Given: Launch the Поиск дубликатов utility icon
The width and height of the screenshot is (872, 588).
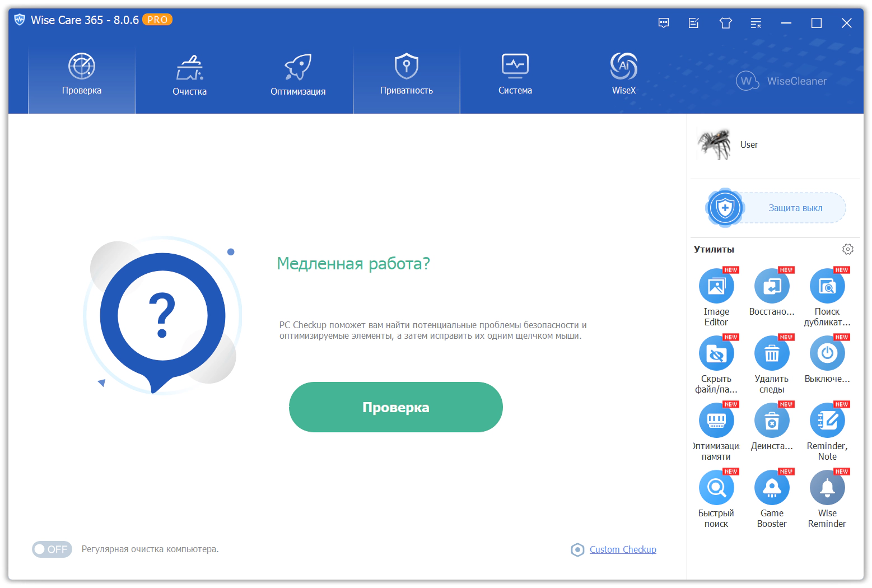Looking at the screenshot, I should [827, 286].
